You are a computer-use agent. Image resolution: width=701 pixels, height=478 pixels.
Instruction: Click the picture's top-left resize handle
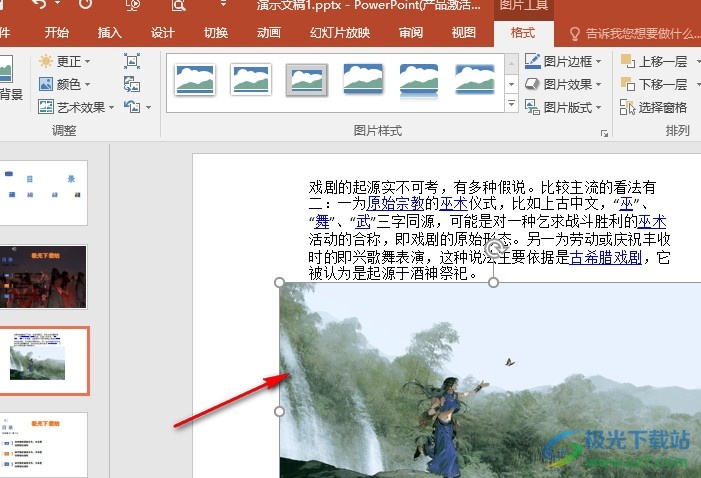point(279,283)
